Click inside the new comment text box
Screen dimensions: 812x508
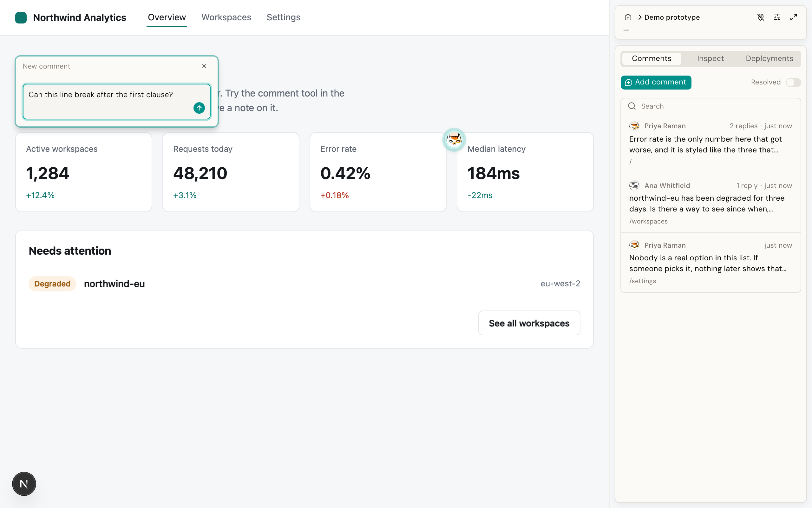pyautogui.click(x=116, y=102)
